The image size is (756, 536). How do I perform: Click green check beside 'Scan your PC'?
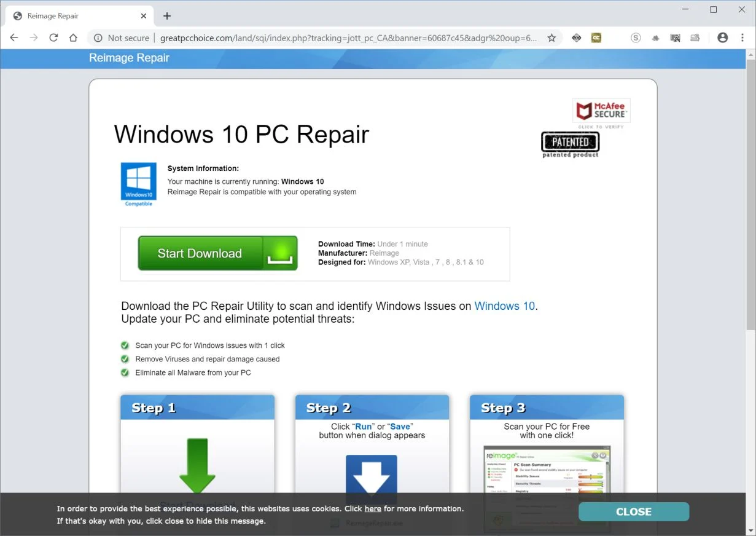[125, 345]
